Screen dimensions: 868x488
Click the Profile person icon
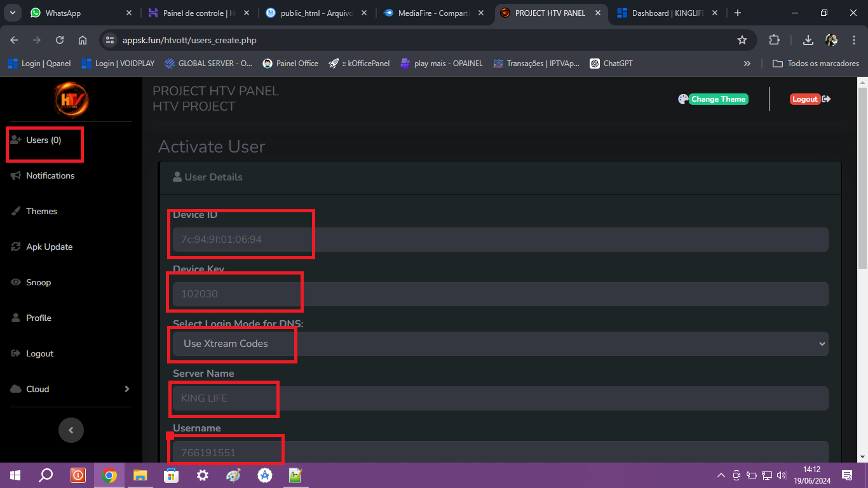coord(16,318)
